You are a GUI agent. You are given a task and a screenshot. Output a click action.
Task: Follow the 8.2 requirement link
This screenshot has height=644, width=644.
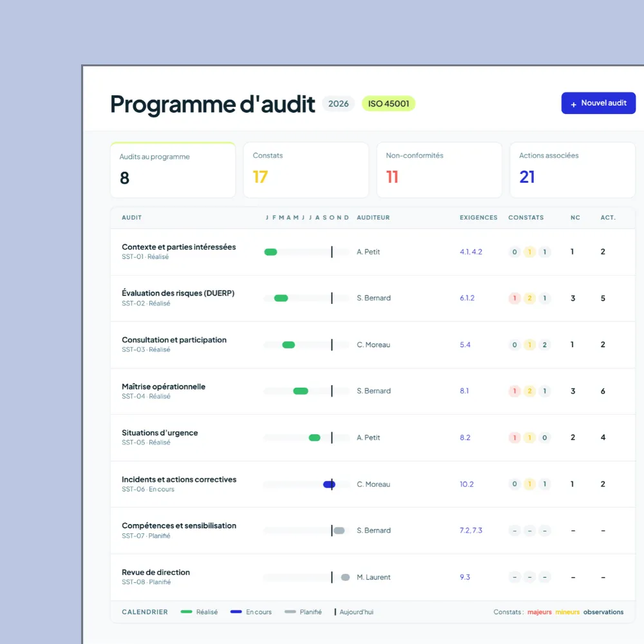click(x=465, y=437)
